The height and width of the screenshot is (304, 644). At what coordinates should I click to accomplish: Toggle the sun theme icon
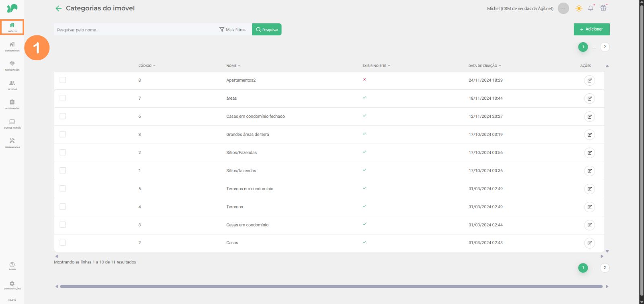coord(579,8)
